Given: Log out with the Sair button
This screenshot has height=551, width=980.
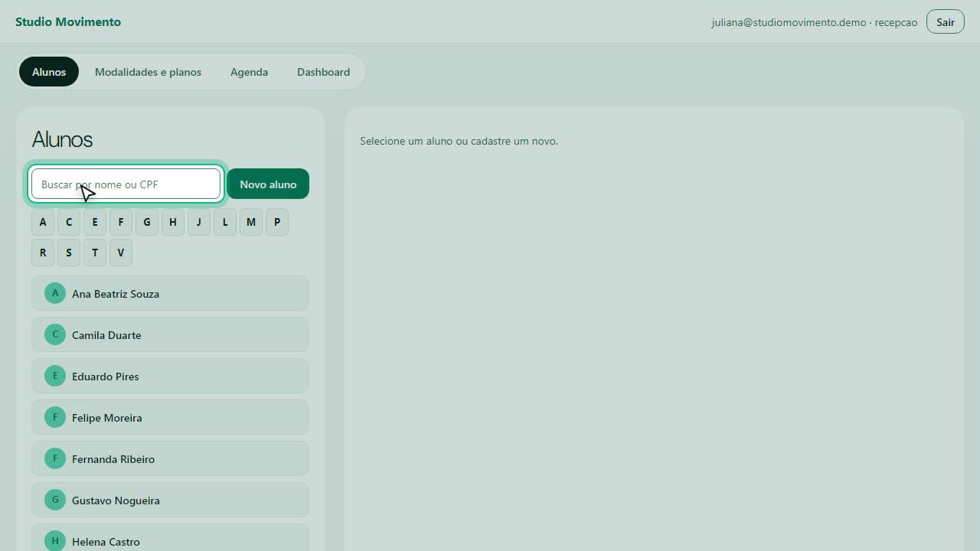Looking at the screenshot, I should [946, 21].
